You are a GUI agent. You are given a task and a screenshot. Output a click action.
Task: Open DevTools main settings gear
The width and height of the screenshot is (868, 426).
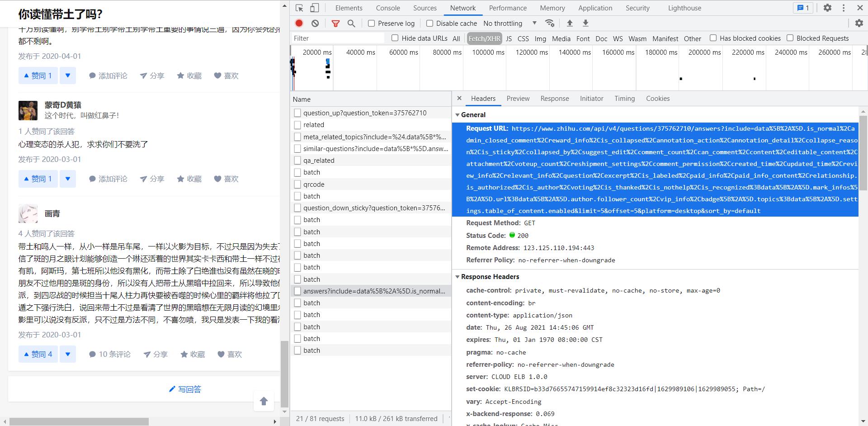[x=827, y=8]
